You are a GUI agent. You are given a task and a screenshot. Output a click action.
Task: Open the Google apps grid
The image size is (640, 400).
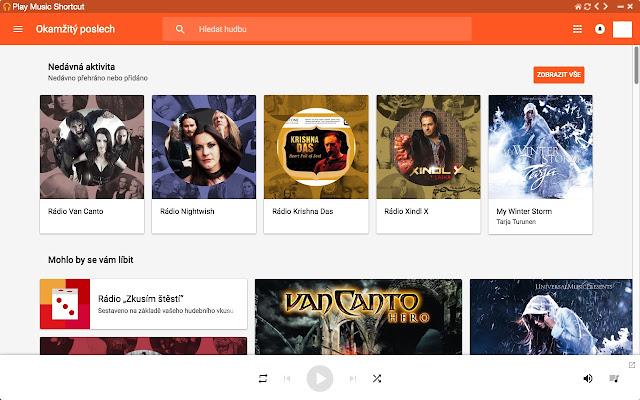pos(577,29)
